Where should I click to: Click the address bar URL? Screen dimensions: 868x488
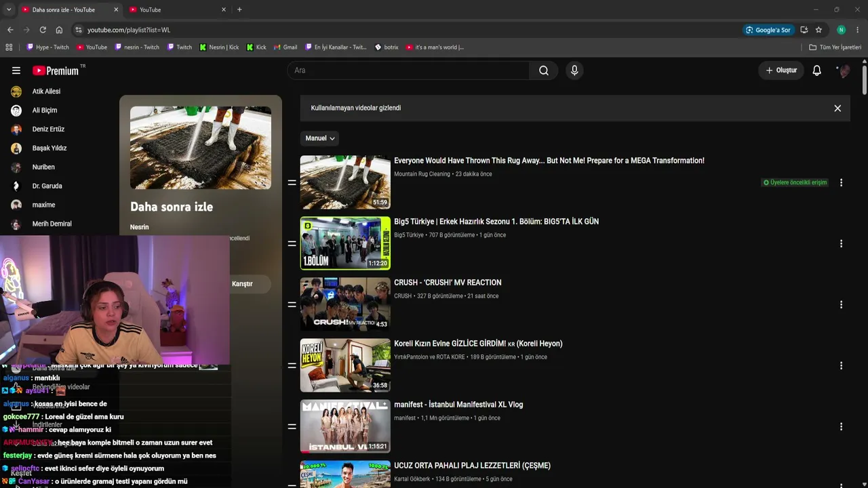tap(129, 30)
